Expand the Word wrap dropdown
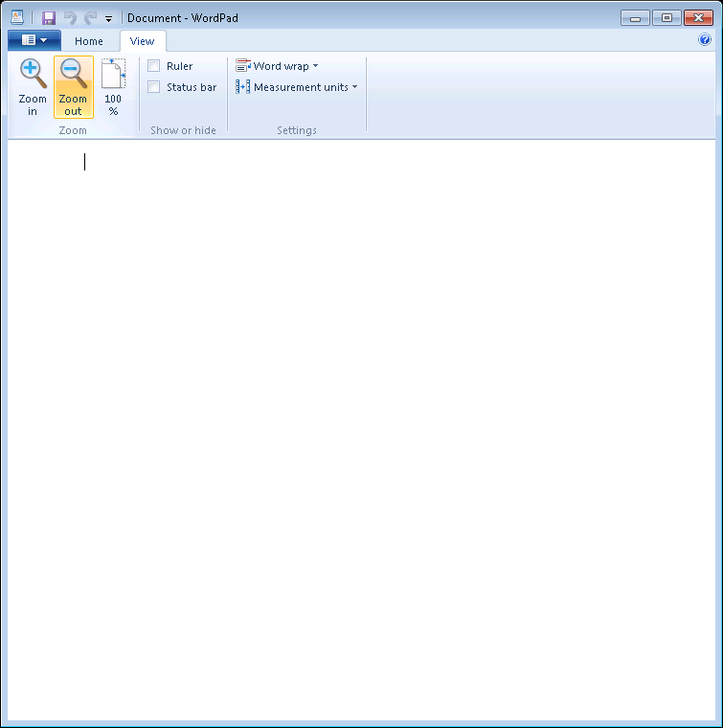Image resolution: width=723 pixels, height=728 pixels. point(277,66)
